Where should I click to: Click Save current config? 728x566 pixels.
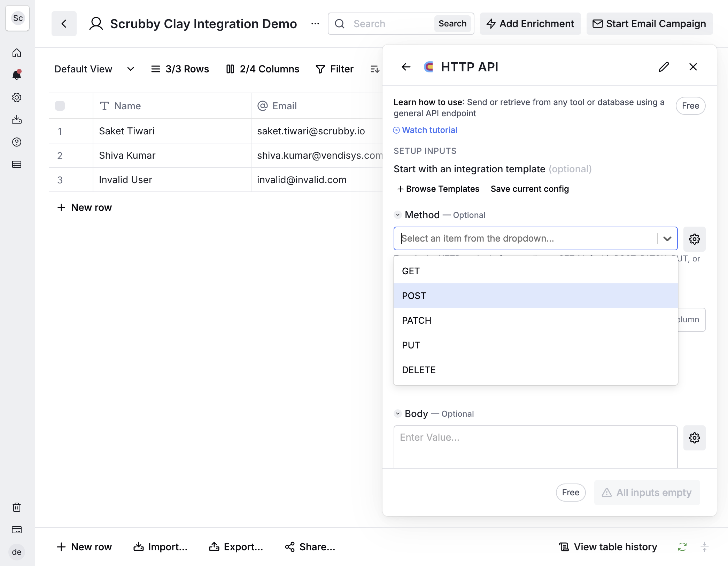530,189
